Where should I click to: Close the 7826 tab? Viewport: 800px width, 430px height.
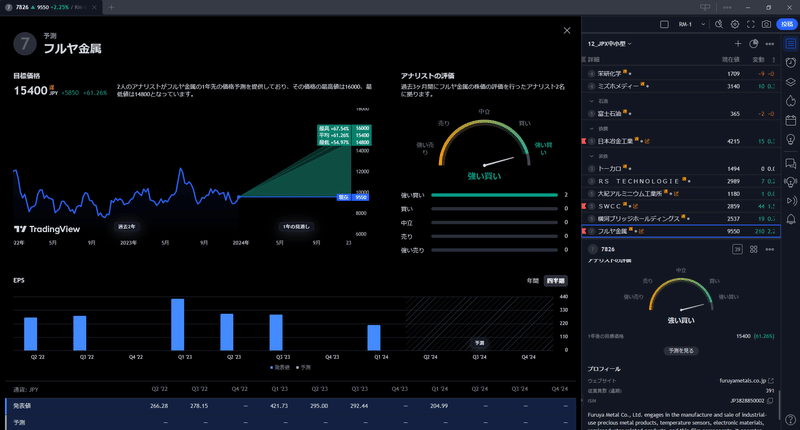click(x=94, y=7)
